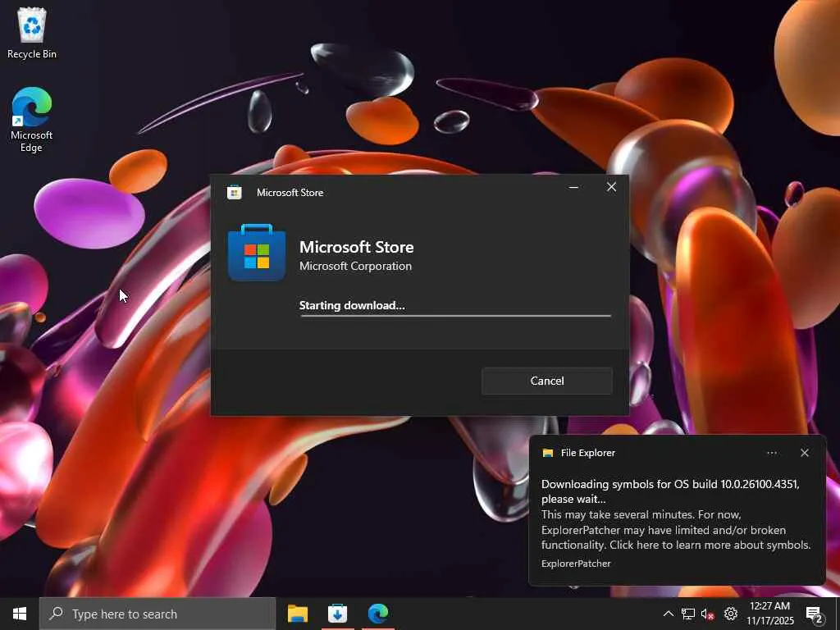
Task: Open the clock showing 12:27 AM
Action: point(769,614)
